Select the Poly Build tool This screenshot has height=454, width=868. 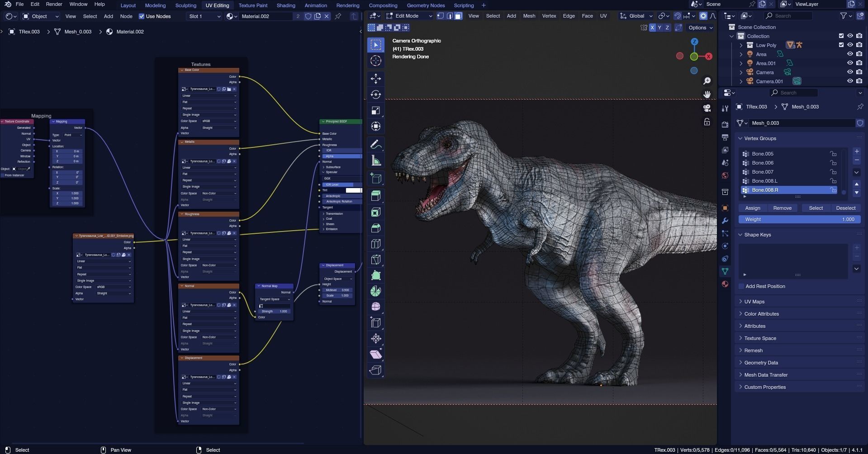point(375,275)
